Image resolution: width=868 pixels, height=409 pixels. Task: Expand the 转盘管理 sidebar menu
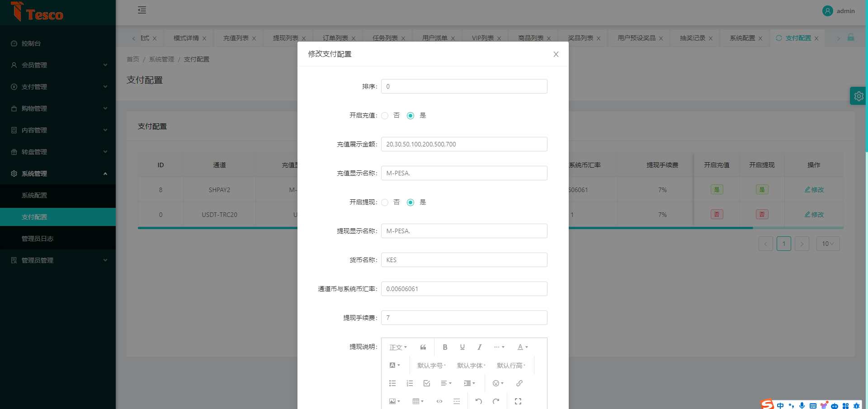[x=58, y=152]
